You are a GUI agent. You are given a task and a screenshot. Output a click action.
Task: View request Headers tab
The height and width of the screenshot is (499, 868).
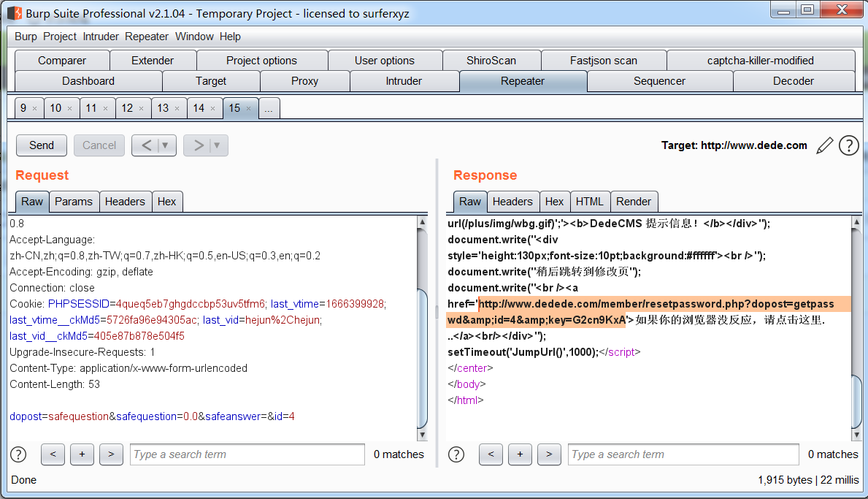[125, 202]
